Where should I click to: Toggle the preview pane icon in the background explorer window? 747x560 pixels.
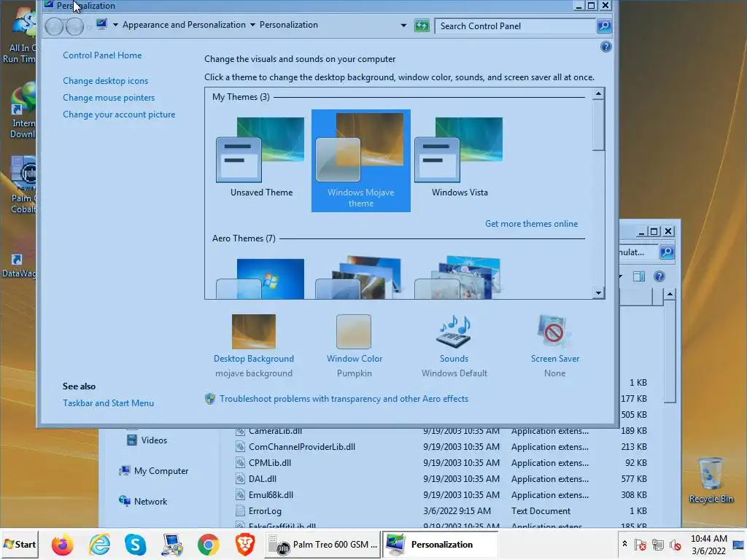pyautogui.click(x=639, y=276)
